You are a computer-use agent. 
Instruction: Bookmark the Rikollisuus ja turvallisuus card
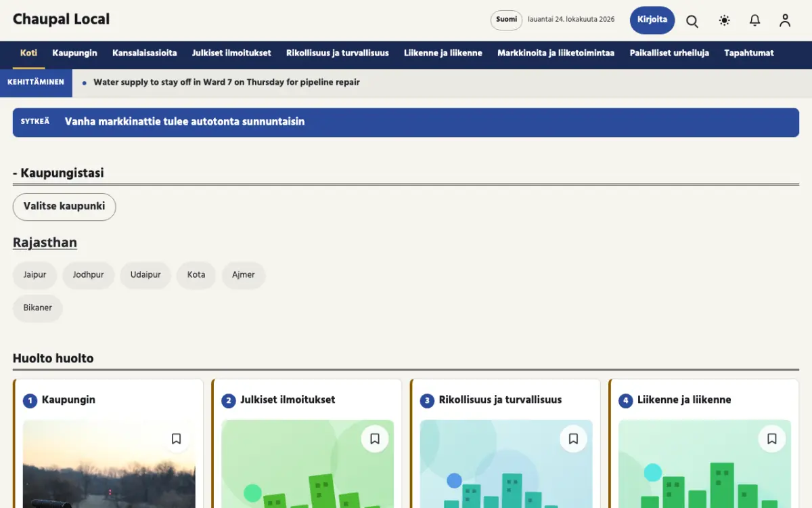(x=573, y=439)
